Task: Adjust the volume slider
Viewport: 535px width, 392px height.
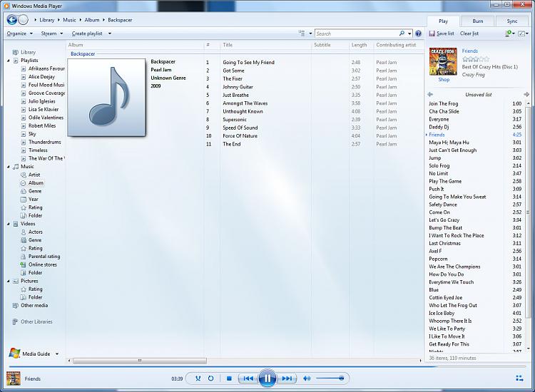Action: [x=330, y=378]
